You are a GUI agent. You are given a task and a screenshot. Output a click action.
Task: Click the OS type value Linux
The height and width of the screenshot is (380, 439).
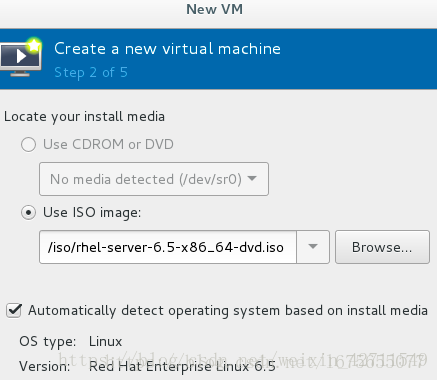point(105,342)
